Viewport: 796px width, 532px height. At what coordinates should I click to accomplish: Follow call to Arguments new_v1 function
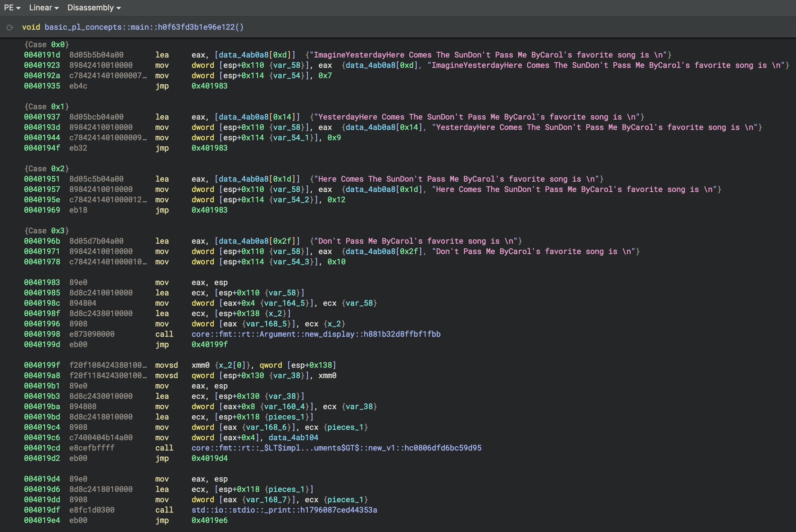pos(336,448)
